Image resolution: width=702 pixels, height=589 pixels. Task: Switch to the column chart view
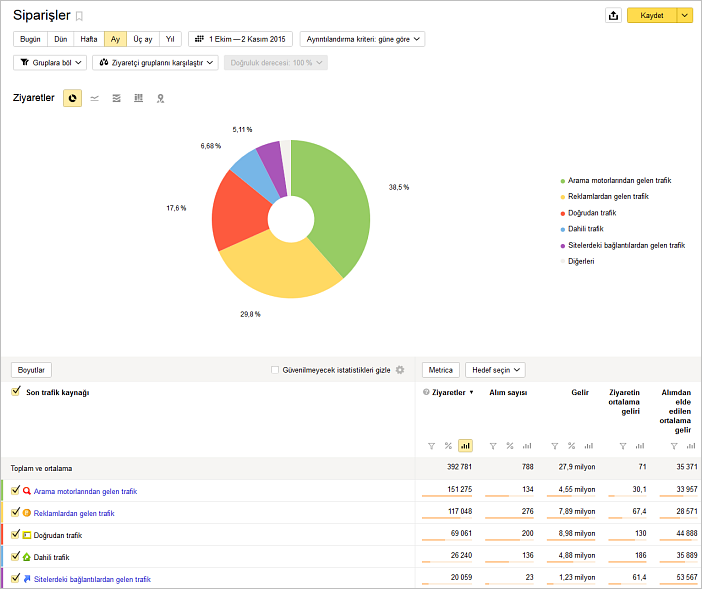pos(138,98)
